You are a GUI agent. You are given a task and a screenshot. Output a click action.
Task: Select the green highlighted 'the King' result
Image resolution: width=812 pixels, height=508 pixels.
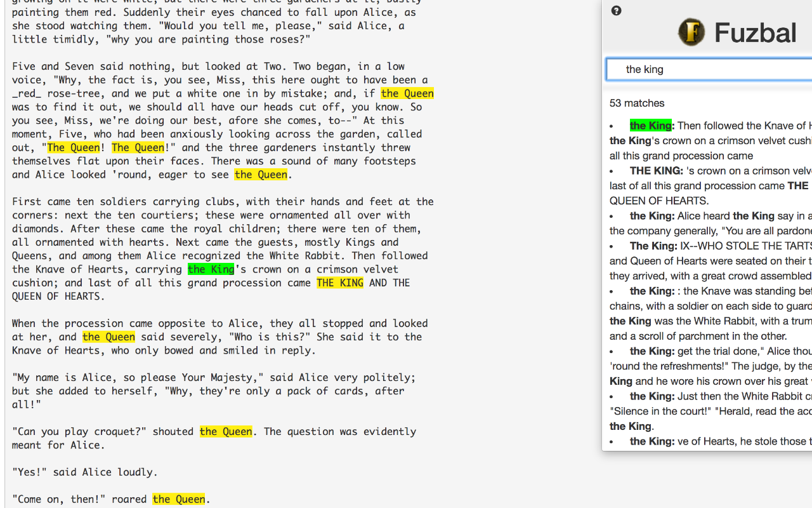(651, 126)
